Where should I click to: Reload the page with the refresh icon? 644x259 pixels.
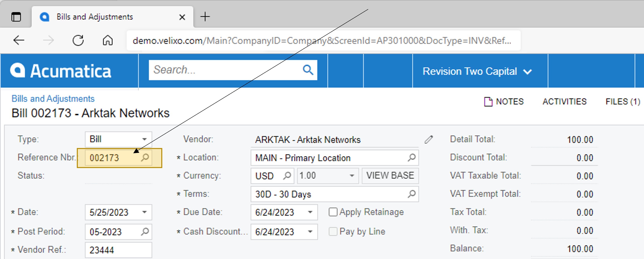pyautogui.click(x=78, y=40)
